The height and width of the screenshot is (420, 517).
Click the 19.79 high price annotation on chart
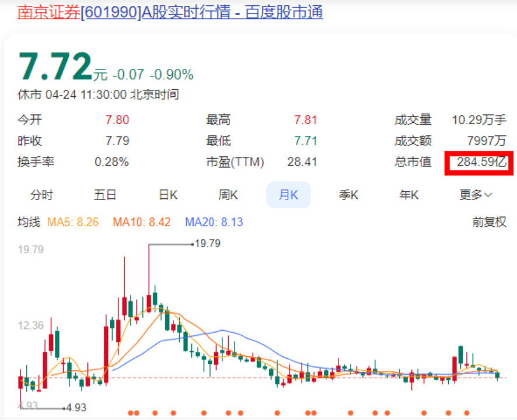207,244
